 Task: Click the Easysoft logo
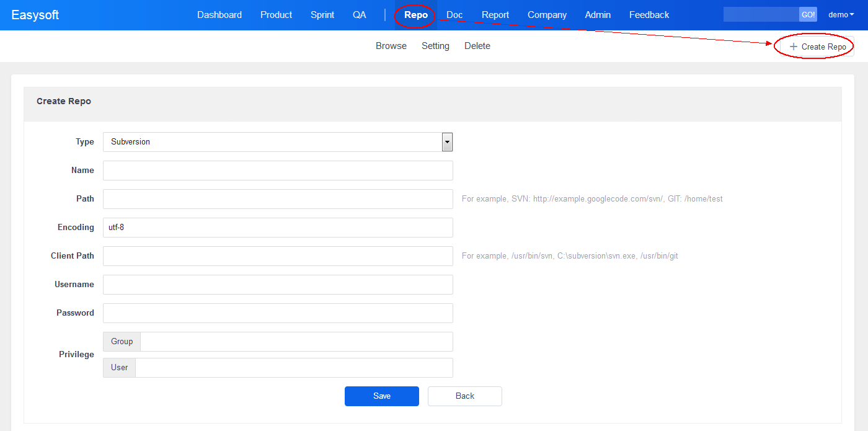[35, 15]
